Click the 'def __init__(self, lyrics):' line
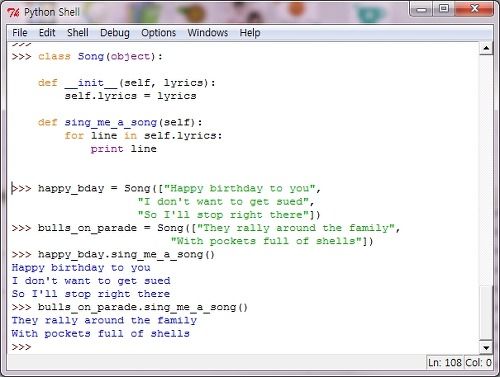The height and width of the screenshot is (377, 500). pos(127,83)
